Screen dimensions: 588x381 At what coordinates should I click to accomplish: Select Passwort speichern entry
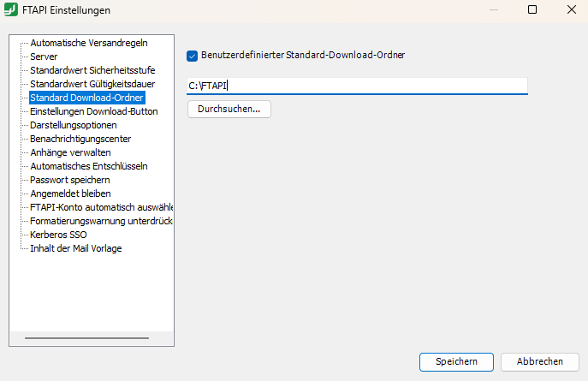(x=69, y=180)
